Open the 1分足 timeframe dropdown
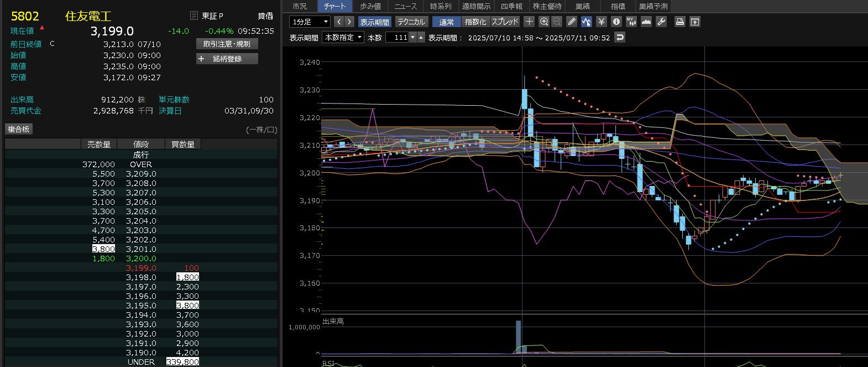Screen dimensions: 868x367 (310, 22)
